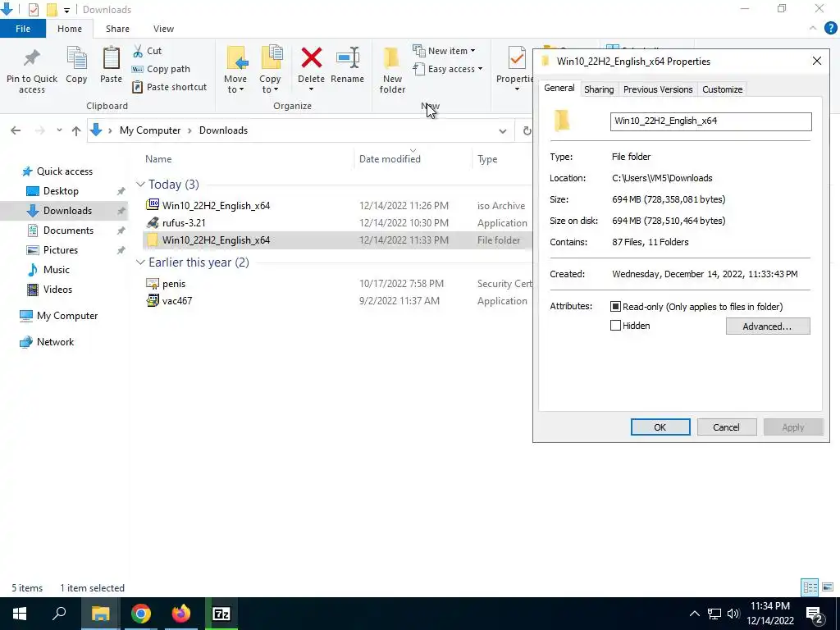The image size is (840, 630).
Task: Open Music in navigation pane
Action: coord(57,270)
